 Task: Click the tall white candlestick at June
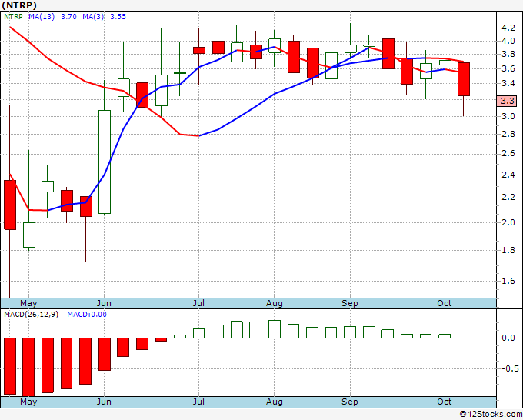pyautogui.click(x=105, y=162)
